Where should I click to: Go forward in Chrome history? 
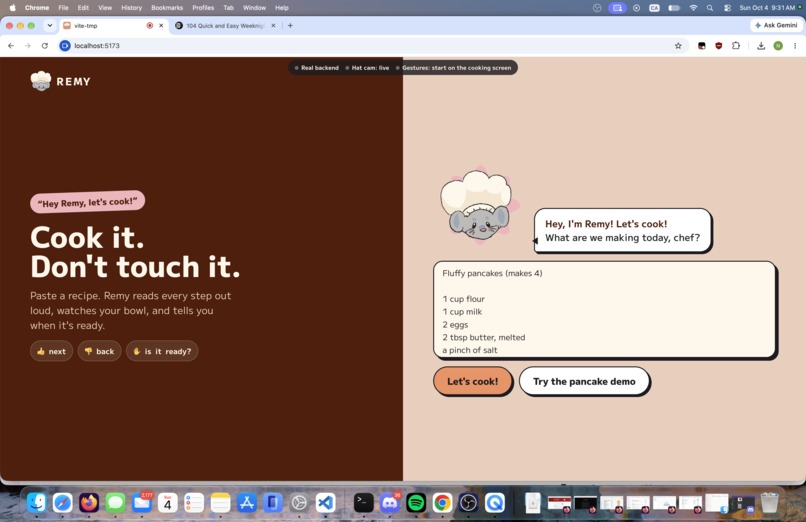(x=28, y=46)
